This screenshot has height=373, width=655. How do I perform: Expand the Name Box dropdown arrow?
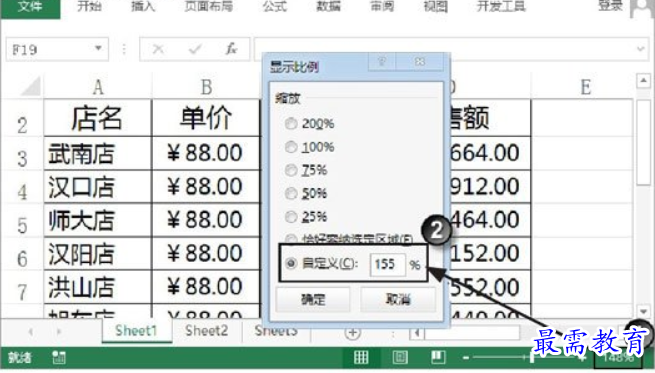[x=98, y=48]
